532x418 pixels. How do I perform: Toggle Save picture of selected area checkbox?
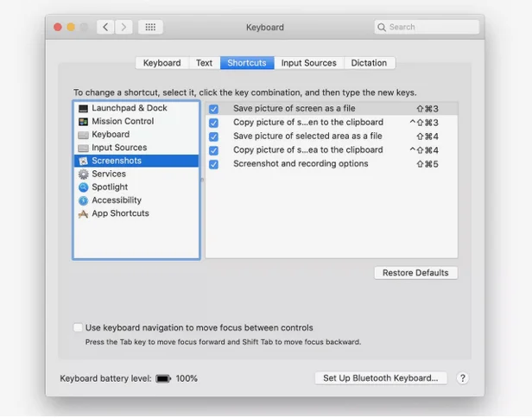(x=213, y=136)
